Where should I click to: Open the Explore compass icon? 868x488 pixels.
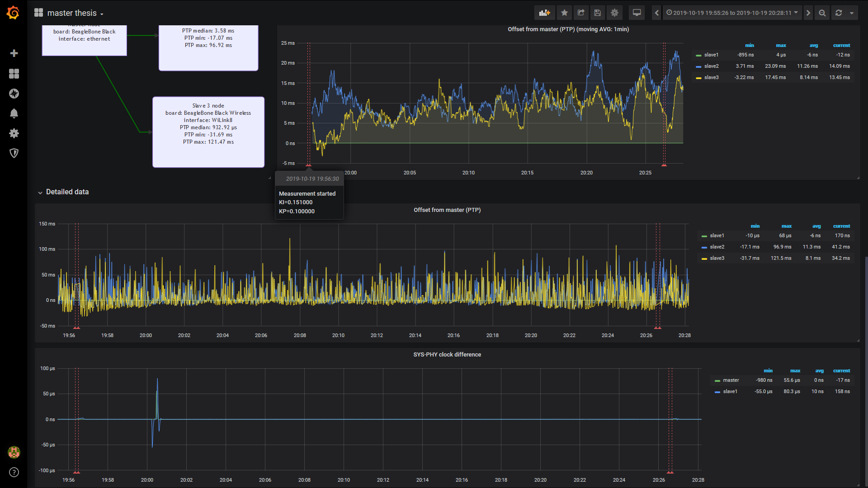(14, 94)
